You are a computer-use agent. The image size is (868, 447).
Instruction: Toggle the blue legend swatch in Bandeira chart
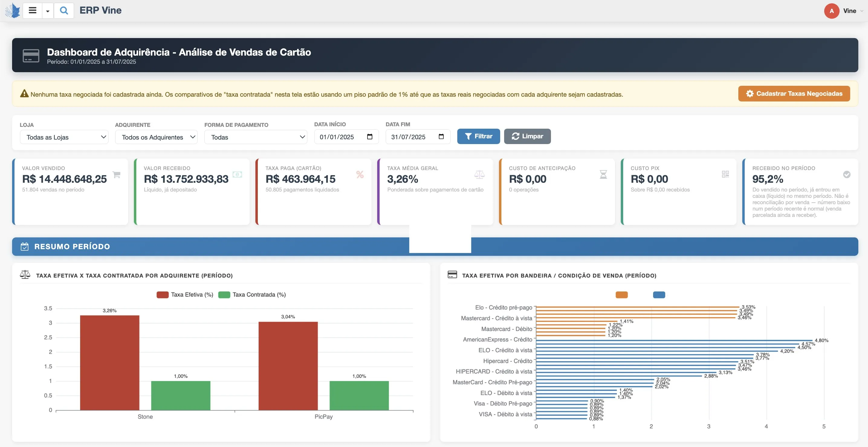(x=659, y=295)
